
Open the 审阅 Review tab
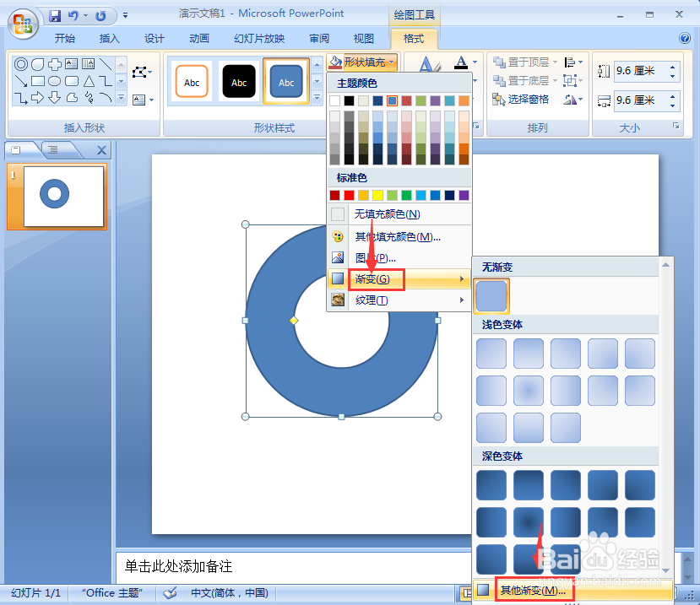[319, 38]
